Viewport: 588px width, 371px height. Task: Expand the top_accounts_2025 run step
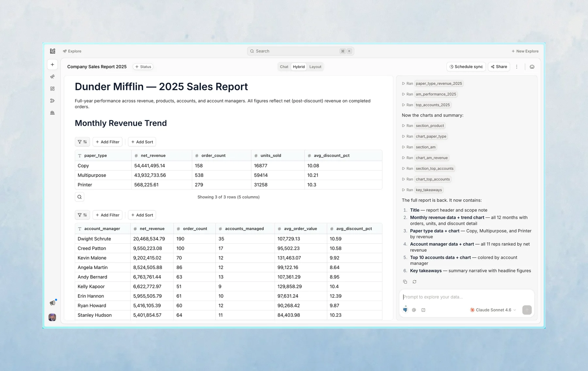[427, 105]
